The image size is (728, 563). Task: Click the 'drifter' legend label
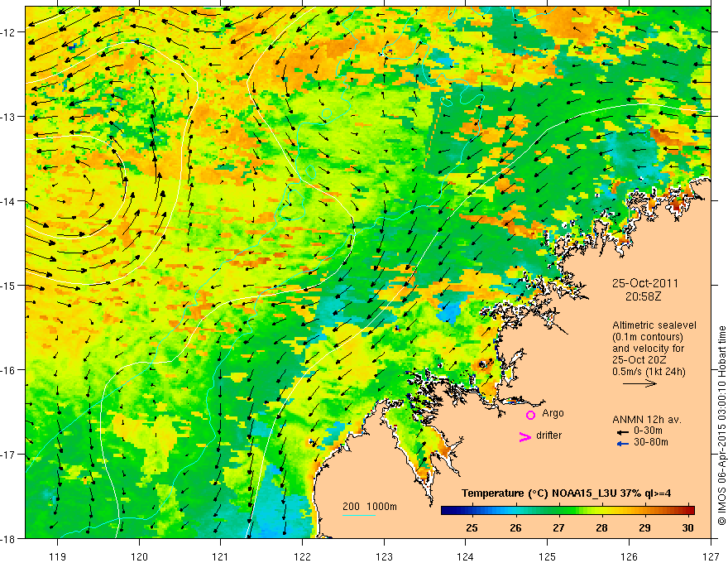point(548,435)
